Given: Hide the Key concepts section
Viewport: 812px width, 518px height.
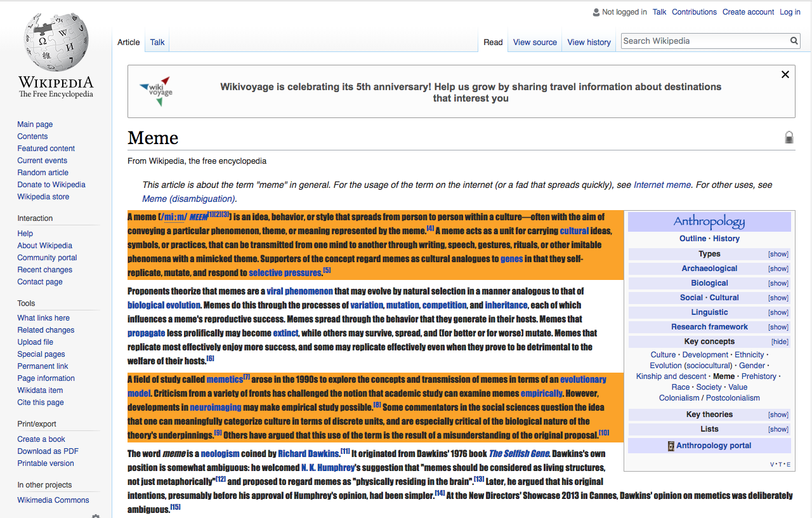Looking at the screenshot, I should click(x=780, y=342).
